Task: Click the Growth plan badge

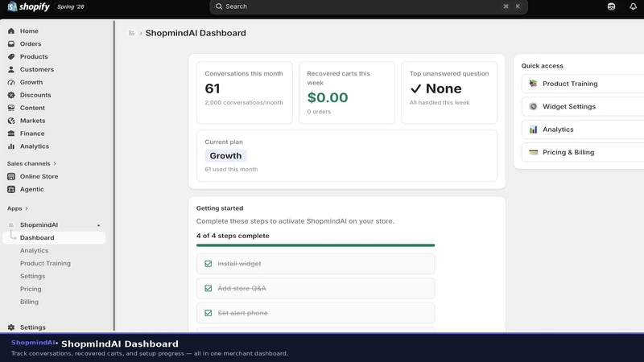Action: (225, 155)
